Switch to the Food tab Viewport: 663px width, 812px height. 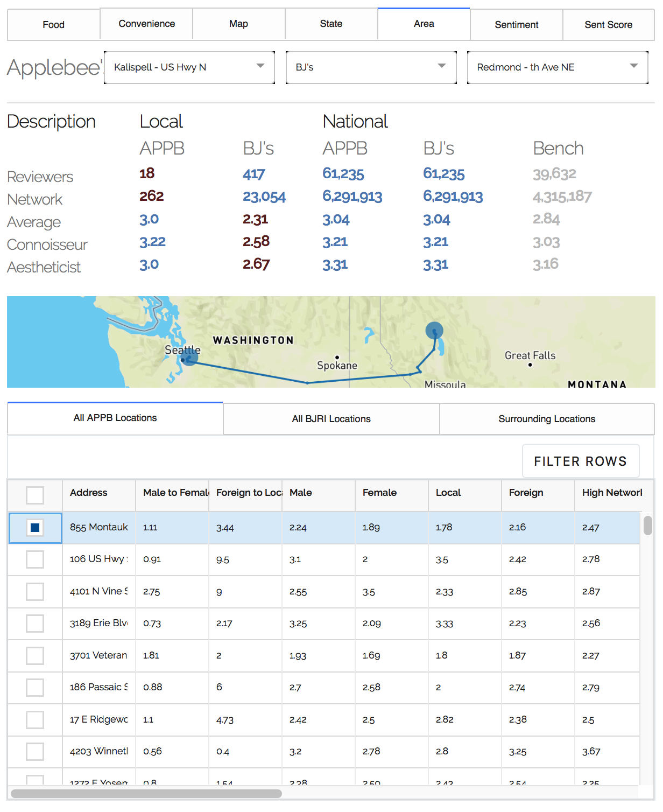pyautogui.click(x=54, y=25)
